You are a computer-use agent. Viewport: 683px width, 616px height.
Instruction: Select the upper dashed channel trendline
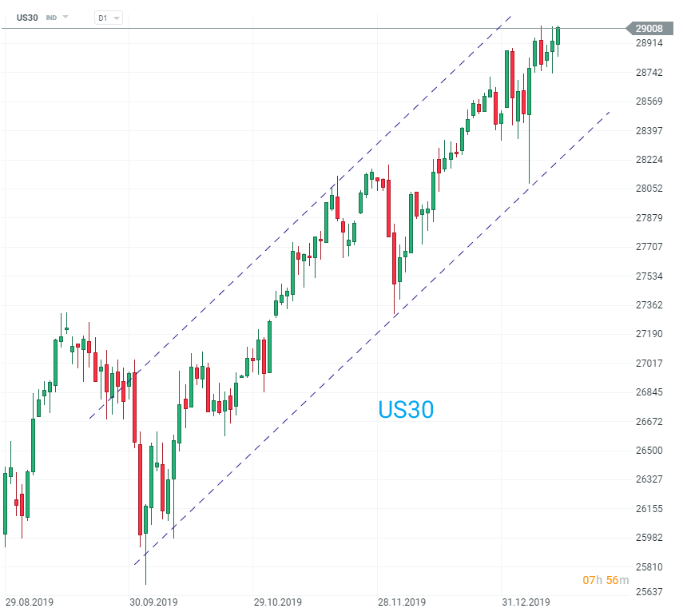300,217
